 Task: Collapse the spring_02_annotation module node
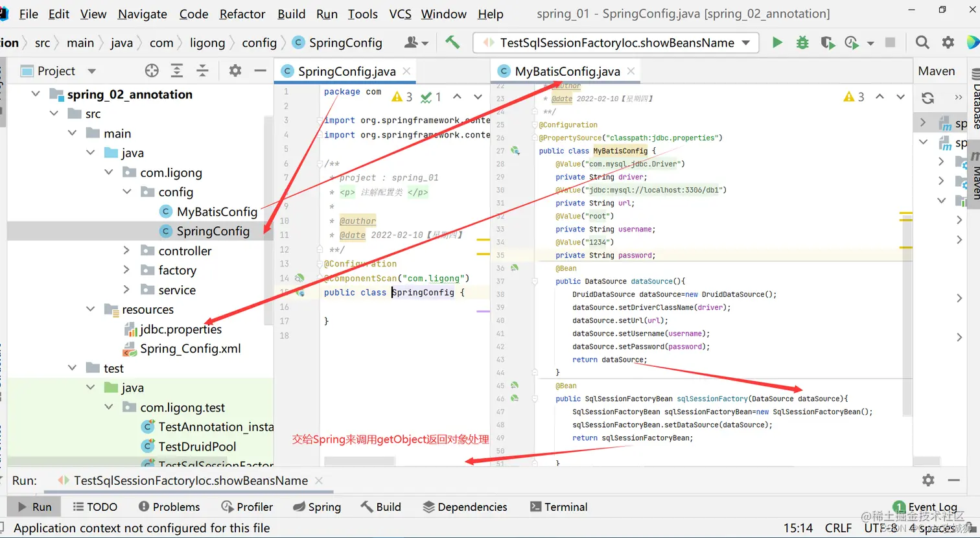[36, 94]
